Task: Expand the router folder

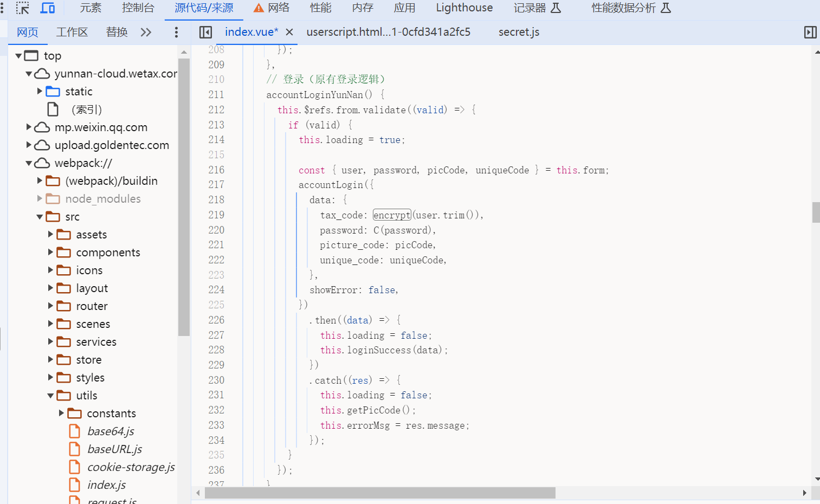Action: click(50, 306)
